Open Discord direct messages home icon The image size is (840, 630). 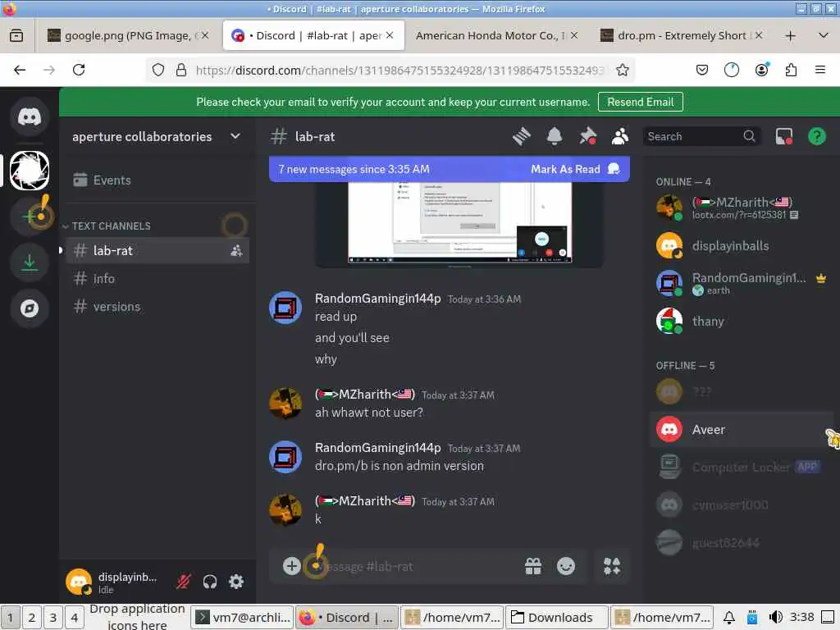[x=30, y=116]
